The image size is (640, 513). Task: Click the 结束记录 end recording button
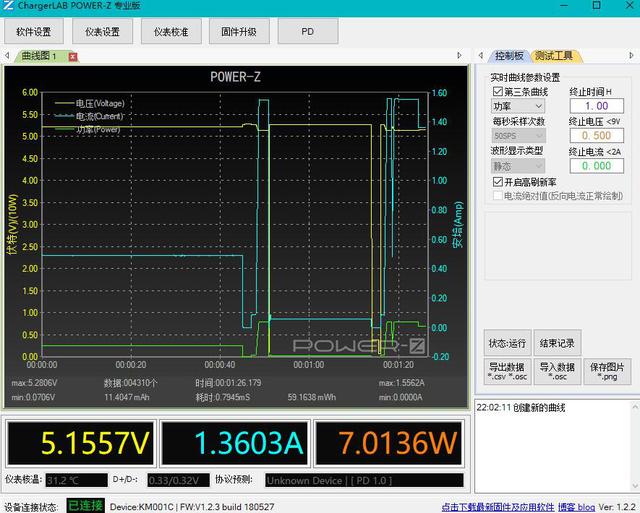(557, 343)
